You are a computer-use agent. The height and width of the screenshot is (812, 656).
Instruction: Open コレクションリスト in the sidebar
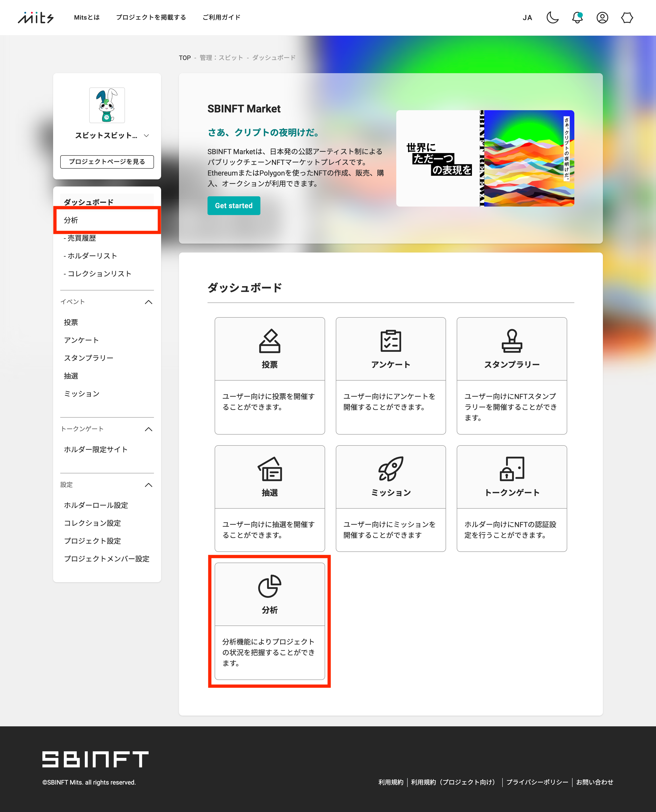[98, 273]
